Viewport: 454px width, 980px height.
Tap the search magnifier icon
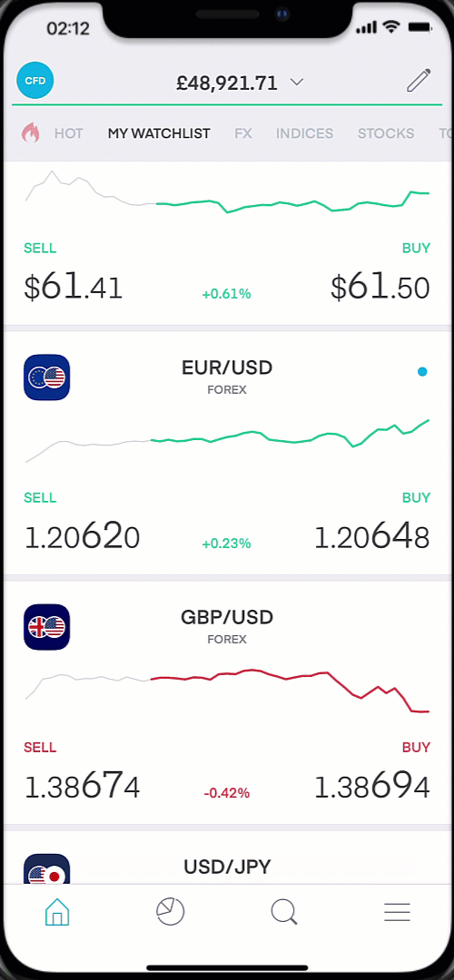tap(284, 912)
